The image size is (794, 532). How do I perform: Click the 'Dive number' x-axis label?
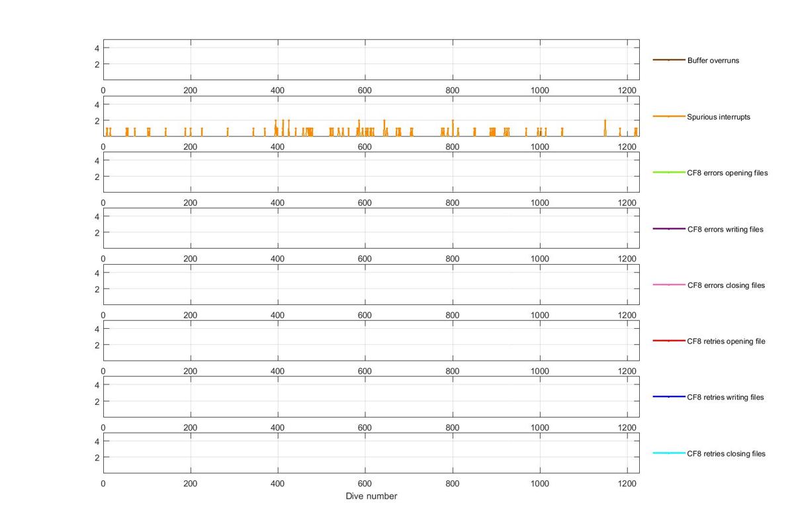pyautogui.click(x=371, y=496)
